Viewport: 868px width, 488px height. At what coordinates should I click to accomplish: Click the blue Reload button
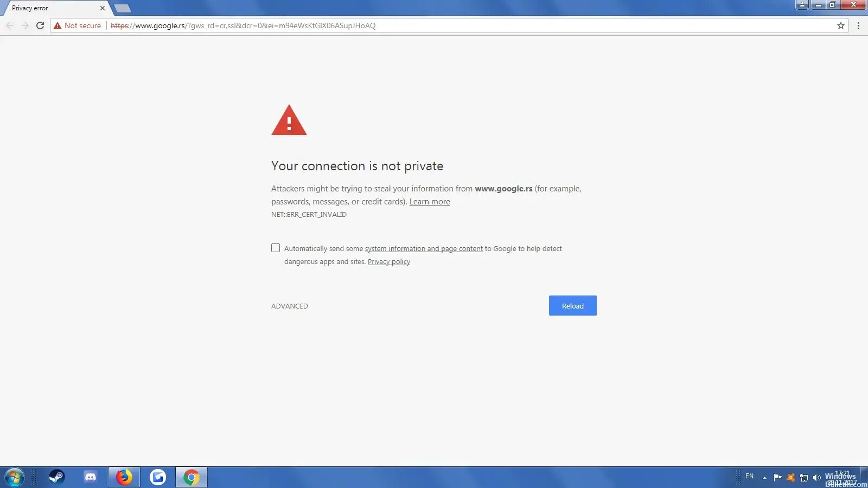tap(573, 306)
